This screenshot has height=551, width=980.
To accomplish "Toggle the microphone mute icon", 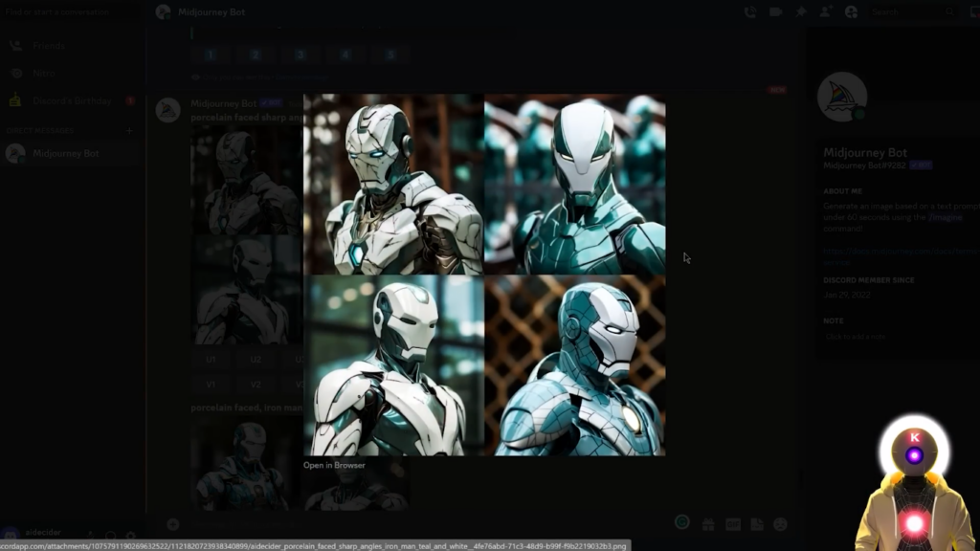I will (91, 536).
